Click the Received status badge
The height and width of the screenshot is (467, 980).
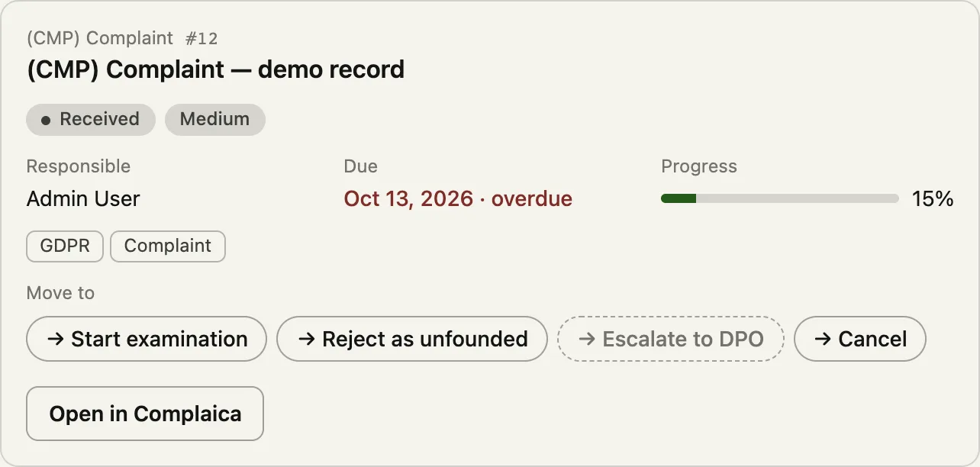91,120
